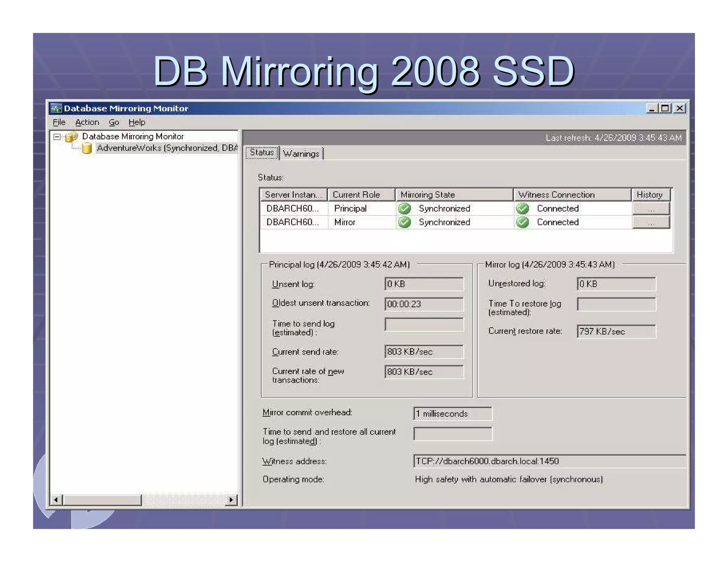Click the Unrestored log field showing 0 KB

pyautogui.click(x=616, y=284)
